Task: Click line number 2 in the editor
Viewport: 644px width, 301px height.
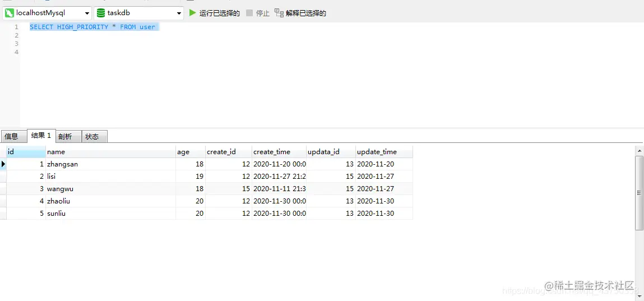Action: (16, 35)
